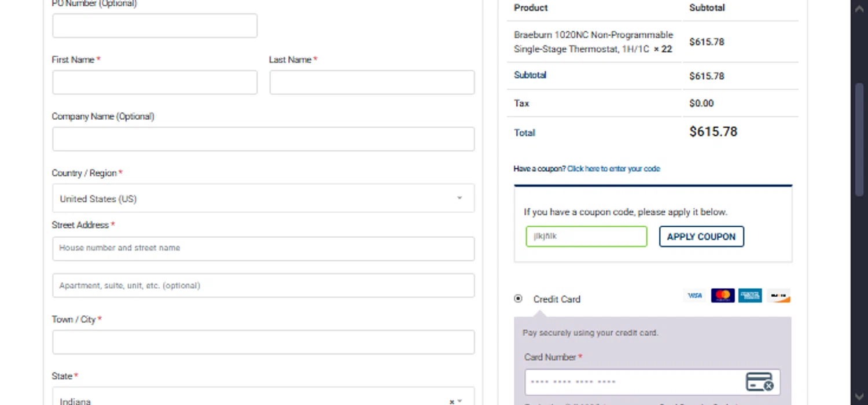Click the Tax row label

click(x=521, y=104)
